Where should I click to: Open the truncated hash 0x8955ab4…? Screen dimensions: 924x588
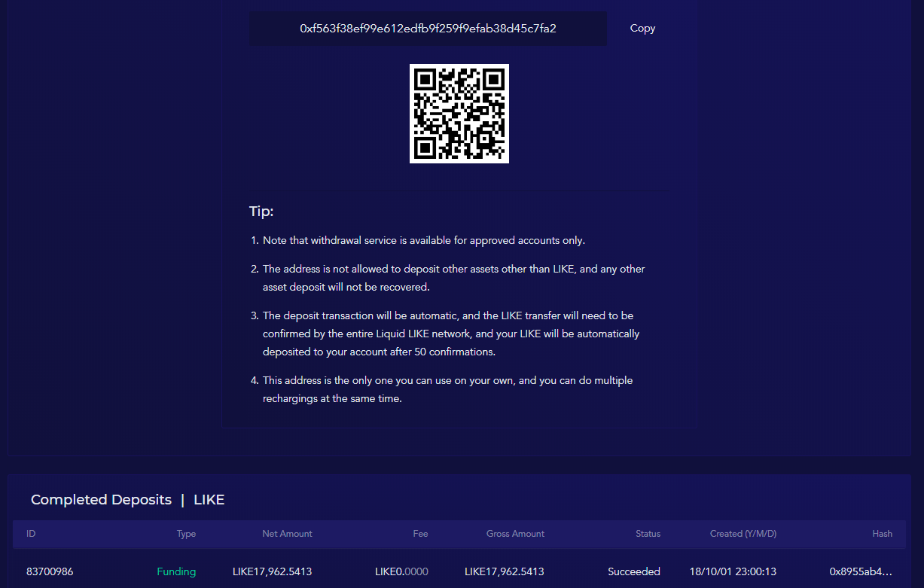[x=861, y=571]
